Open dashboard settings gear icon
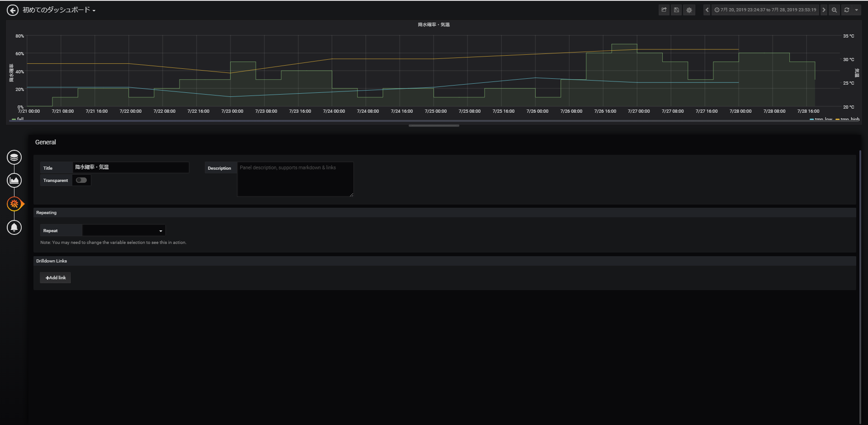The width and height of the screenshot is (868, 425). point(689,10)
